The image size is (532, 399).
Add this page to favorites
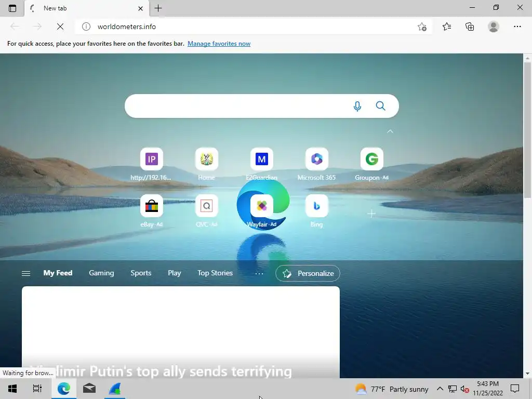coord(422,26)
